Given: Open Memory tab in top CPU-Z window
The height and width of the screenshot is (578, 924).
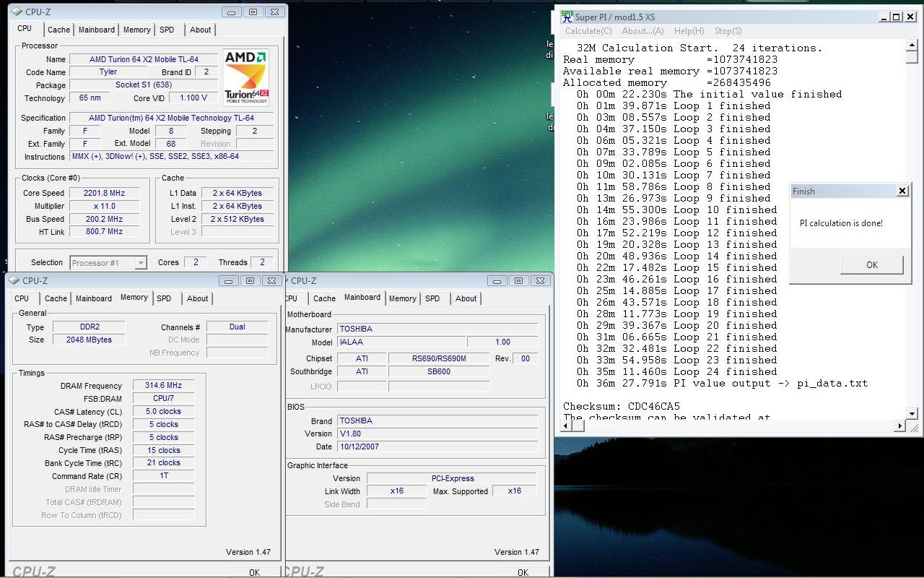Looking at the screenshot, I should pos(136,30).
